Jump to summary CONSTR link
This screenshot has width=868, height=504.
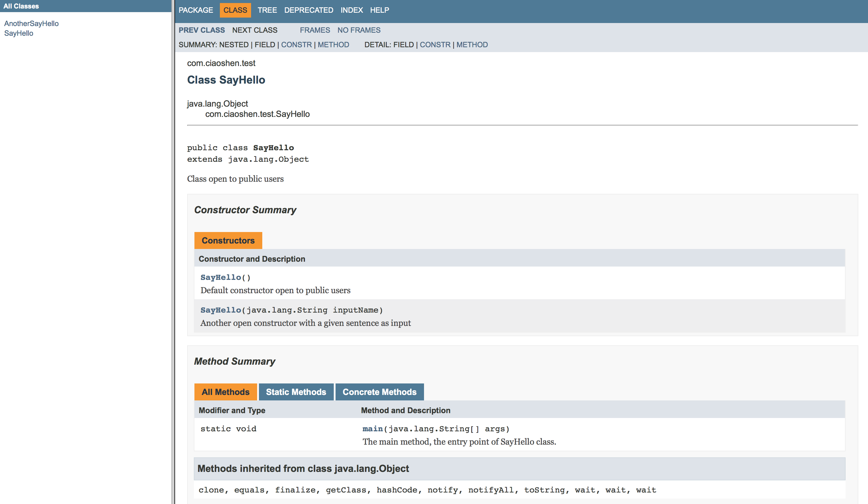pyautogui.click(x=296, y=45)
